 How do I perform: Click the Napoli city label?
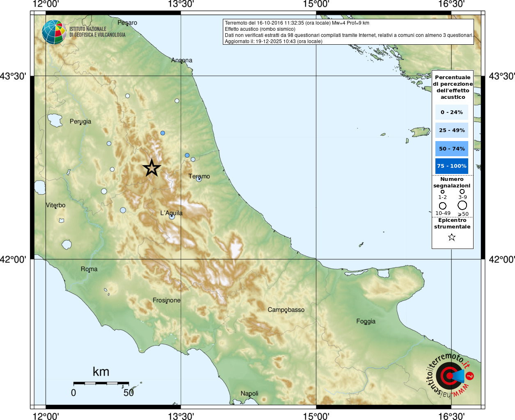click(x=249, y=393)
